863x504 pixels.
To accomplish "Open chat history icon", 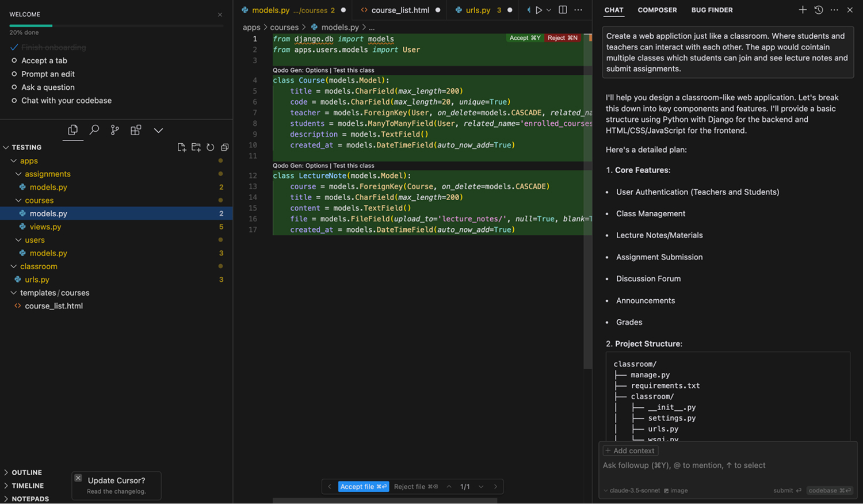I will (819, 10).
